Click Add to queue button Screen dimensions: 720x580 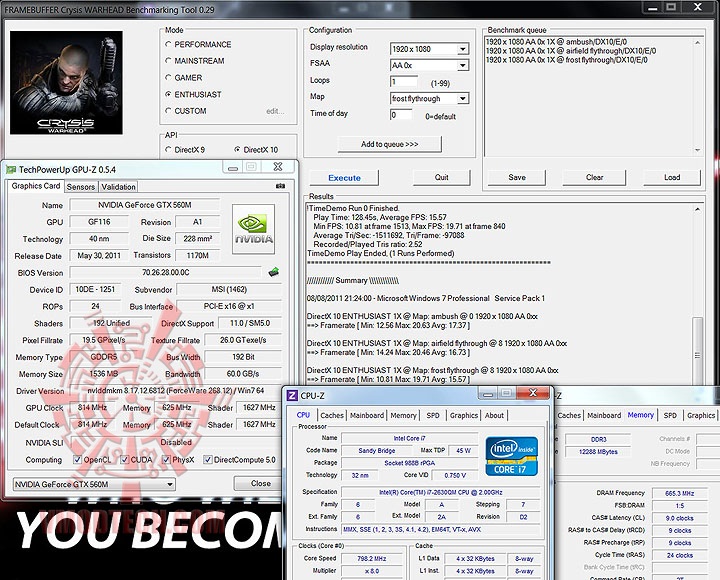coord(389,144)
